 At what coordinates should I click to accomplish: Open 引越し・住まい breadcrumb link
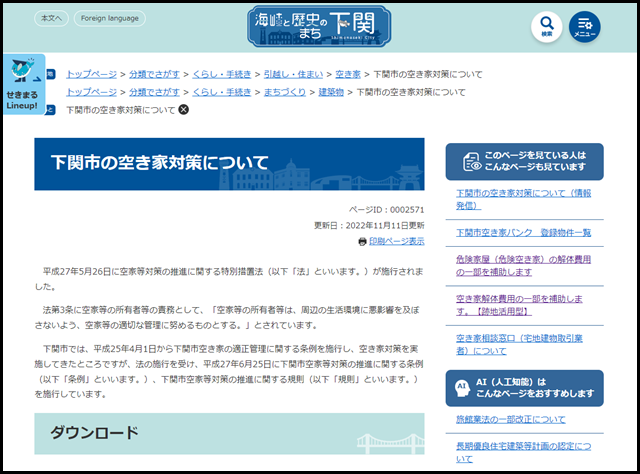tap(293, 74)
